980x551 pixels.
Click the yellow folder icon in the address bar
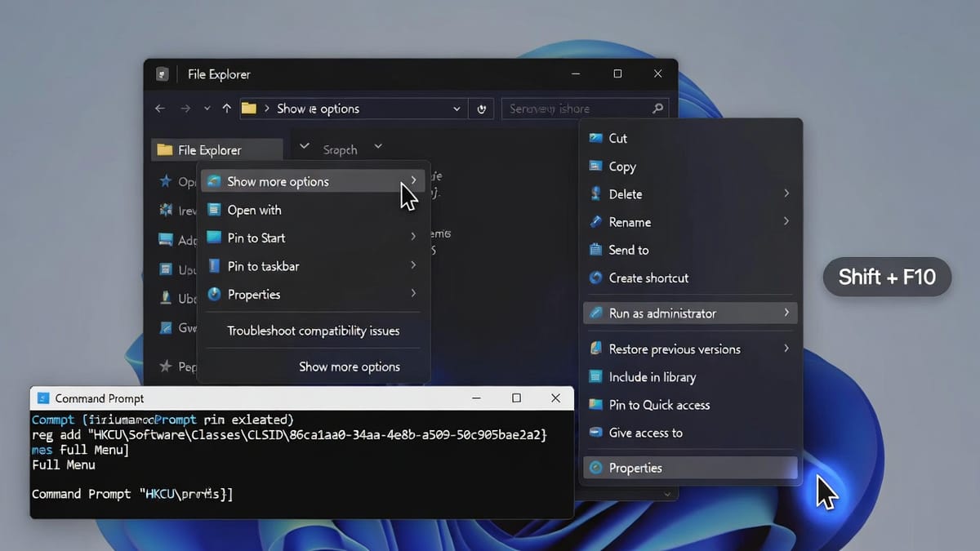click(x=249, y=109)
